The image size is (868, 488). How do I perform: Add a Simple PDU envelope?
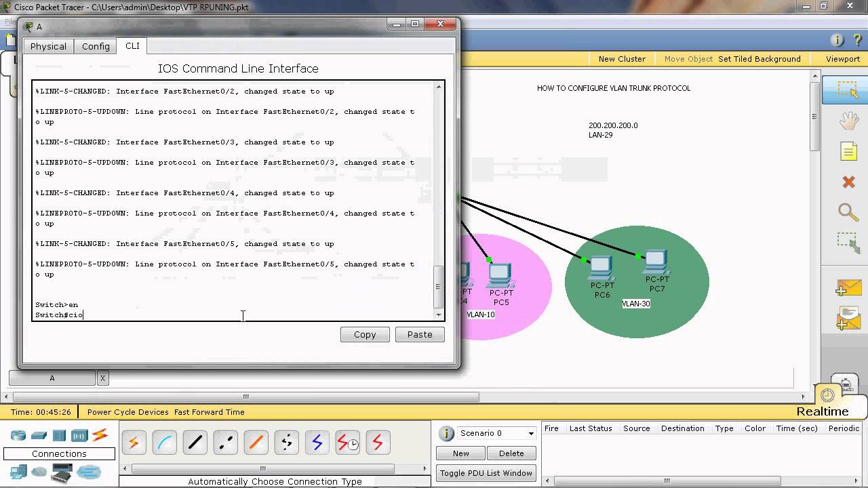pos(848,287)
